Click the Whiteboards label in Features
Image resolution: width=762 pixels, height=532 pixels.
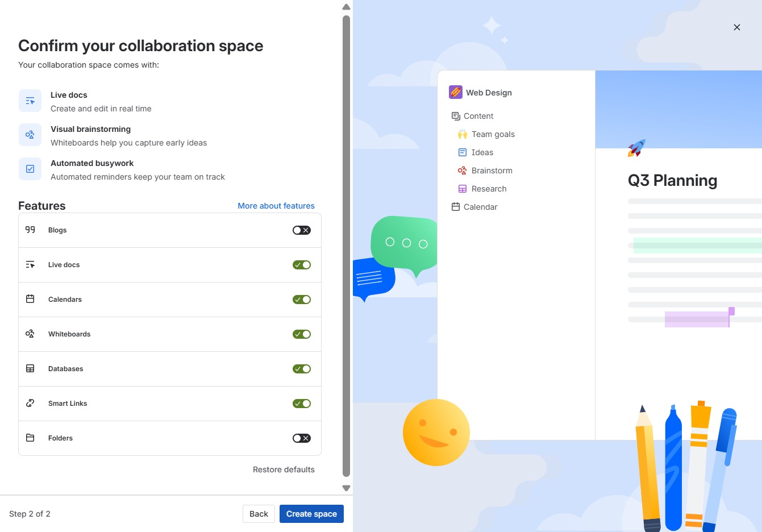69,334
